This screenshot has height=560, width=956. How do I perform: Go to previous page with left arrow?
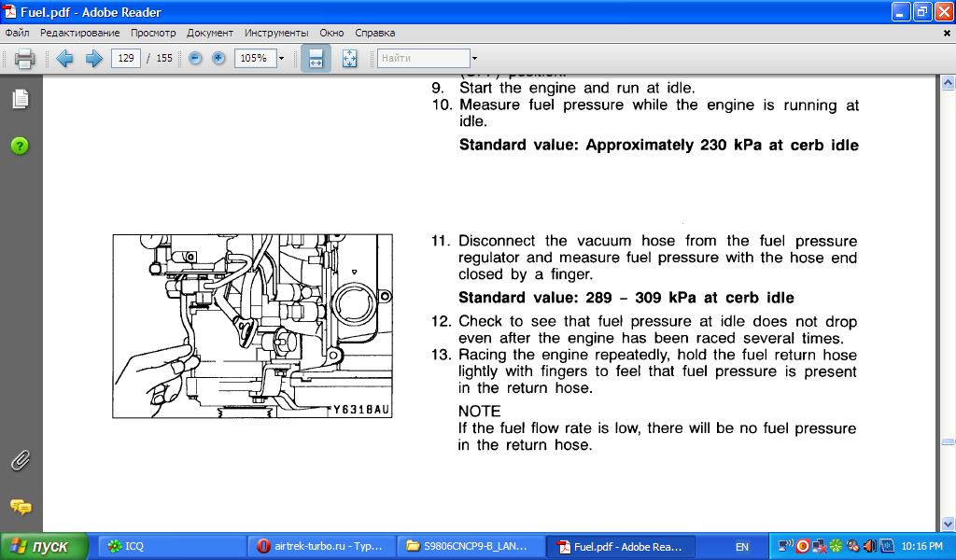64,59
